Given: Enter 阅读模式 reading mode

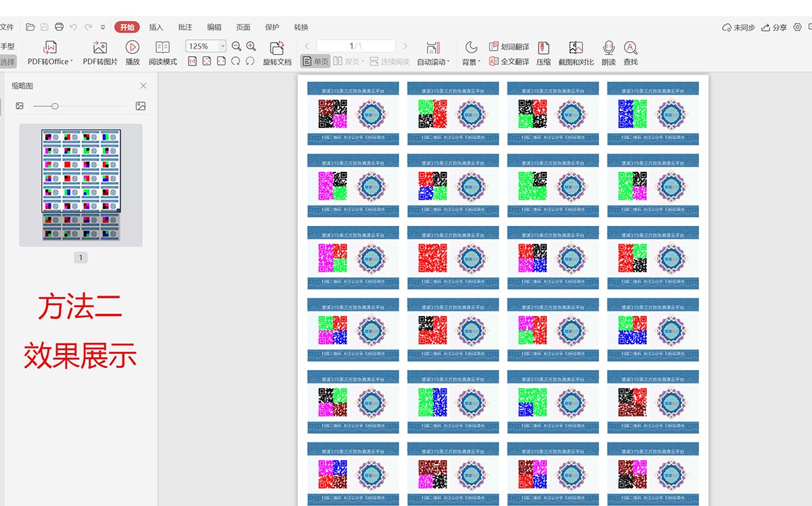Looking at the screenshot, I should tap(163, 53).
